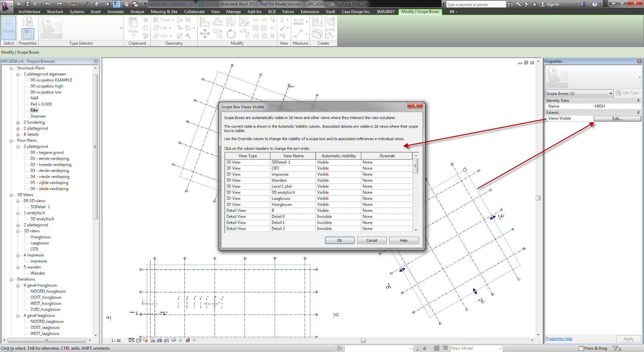Click the Reveal Hidden Elements lightbulb in view bar
This screenshot has height=352, width=644.
click(181, 340)
